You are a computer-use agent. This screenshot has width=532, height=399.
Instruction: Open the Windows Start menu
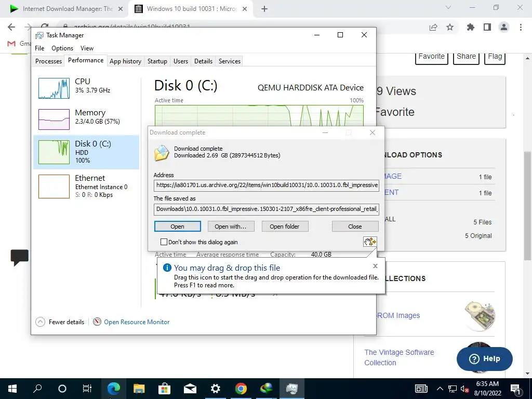12,389
